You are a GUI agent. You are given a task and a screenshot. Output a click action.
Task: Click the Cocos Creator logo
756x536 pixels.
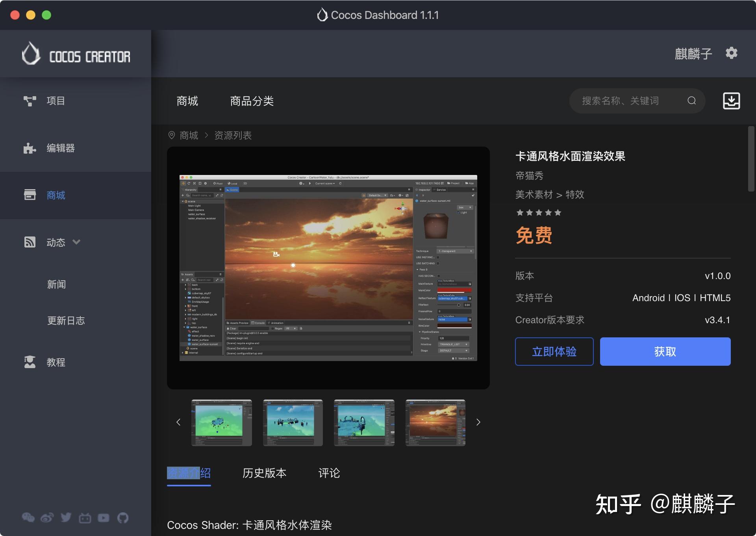76,54
